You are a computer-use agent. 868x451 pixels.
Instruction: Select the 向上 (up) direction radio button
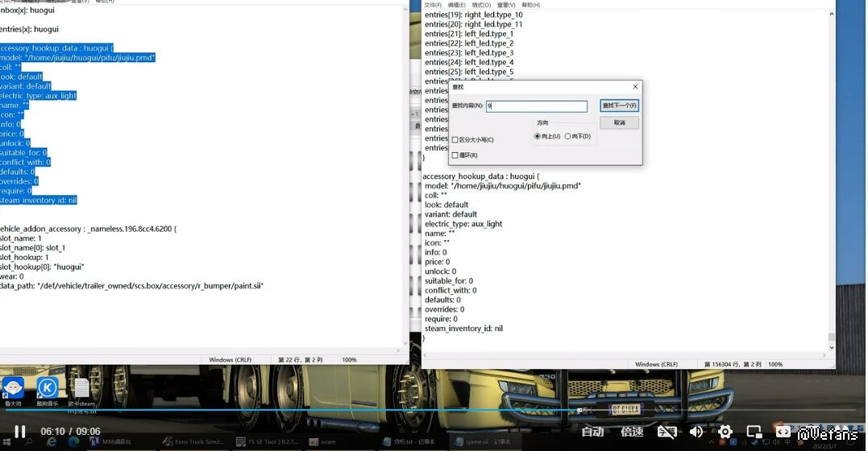pyautogui.click(x=538, y=137)
